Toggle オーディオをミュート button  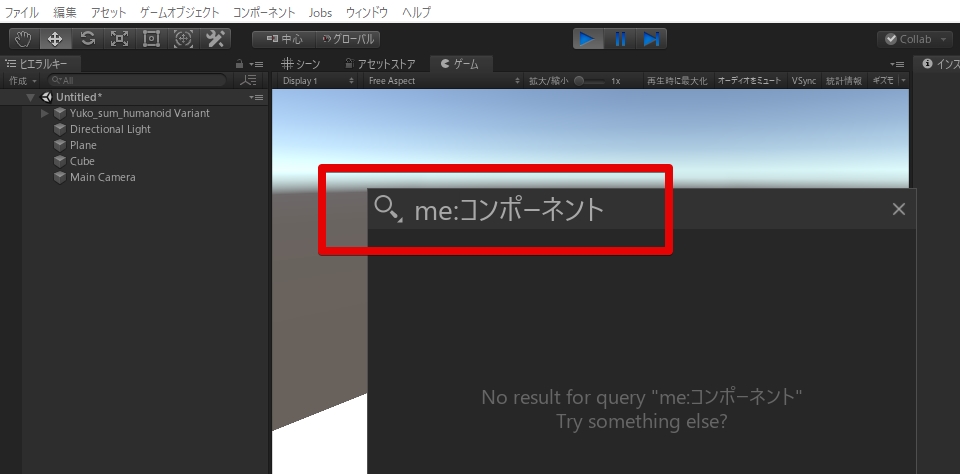[x=749, y=81]
